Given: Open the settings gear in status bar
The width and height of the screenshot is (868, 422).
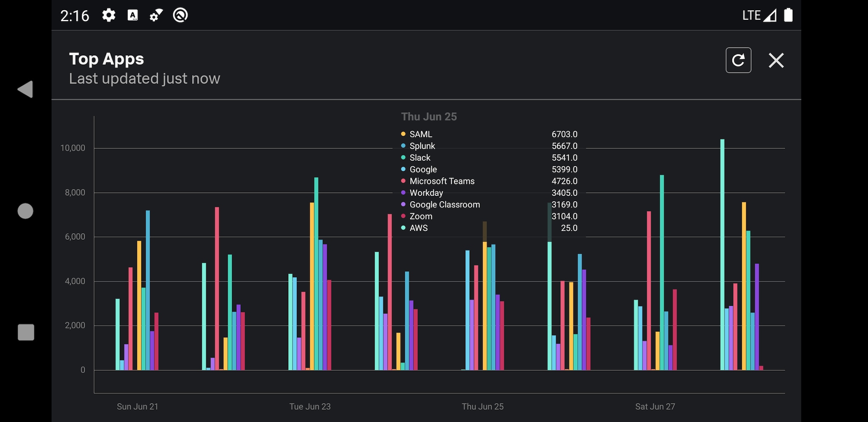Looking at the screenshot, I should 109,16.
